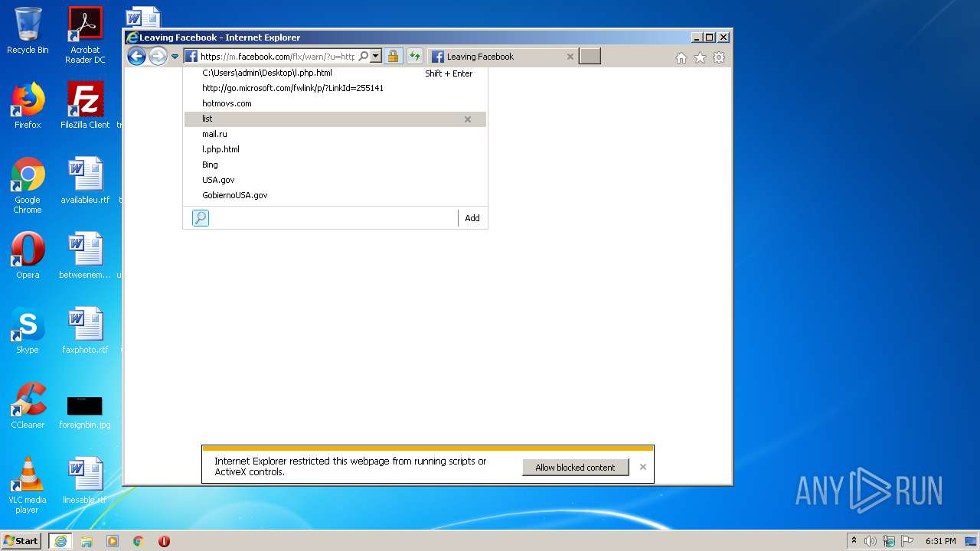Screen dimensions: 980x551
Task: Open CCleaner desktop icon
Action: pos(28,406)
